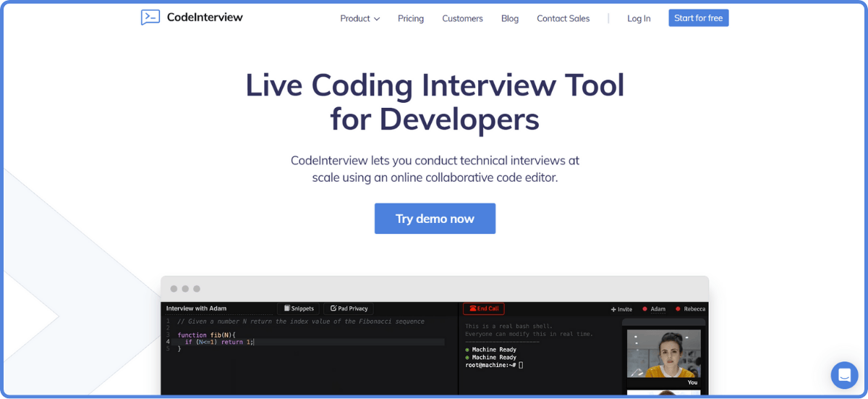Select Rebecca's red status dot
Image resolution: width=868 pixels, height=399 pixels.
click(x=678, y=309)
